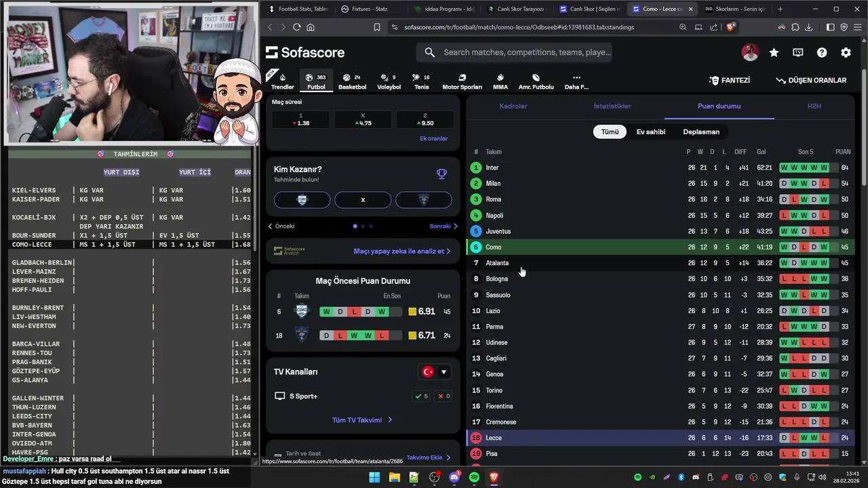Viewport: 868px width, 488px height.
Task: Click the browser address bar URL
Action: [x=519, y=27]
